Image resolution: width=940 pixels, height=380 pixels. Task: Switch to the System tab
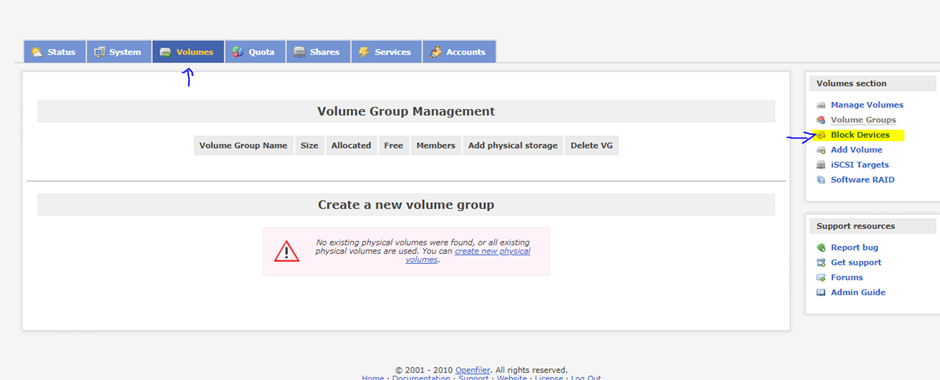tap(119, 52)
